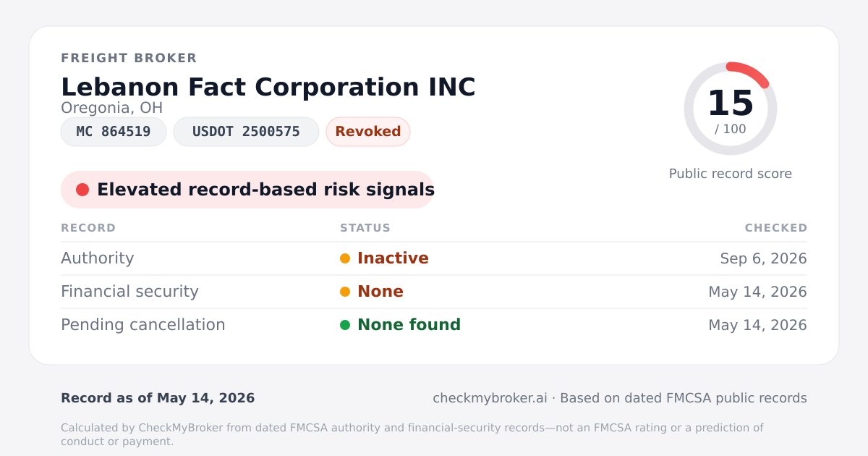Select the Financial security record row
This screenshot has width=868, height=456.
(434, 292)
